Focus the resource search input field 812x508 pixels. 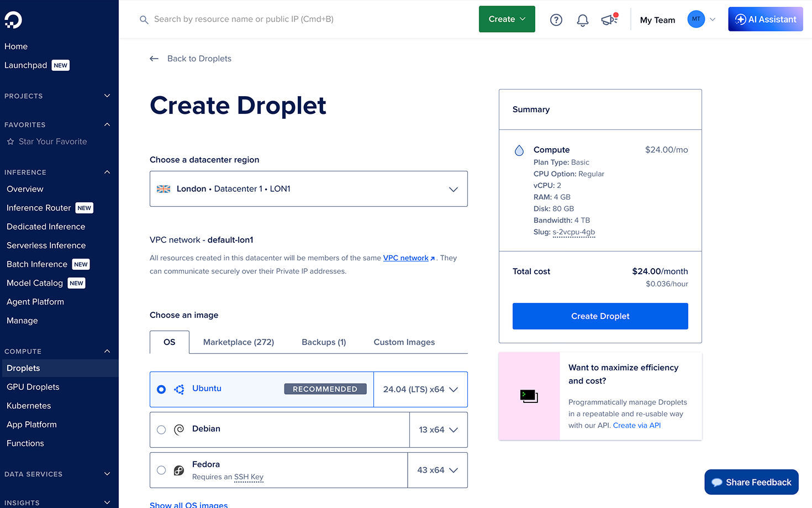[x=244, y=19]
